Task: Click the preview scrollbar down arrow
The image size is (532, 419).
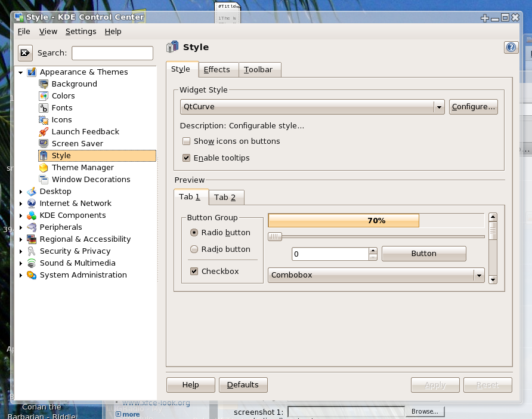Action: click(493, 280)
